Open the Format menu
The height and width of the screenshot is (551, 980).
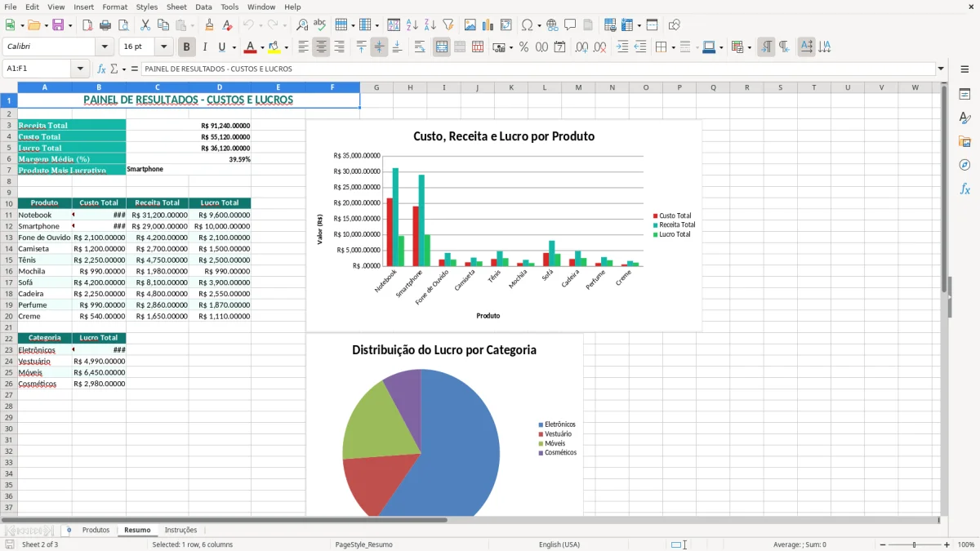tap(114, 7)
